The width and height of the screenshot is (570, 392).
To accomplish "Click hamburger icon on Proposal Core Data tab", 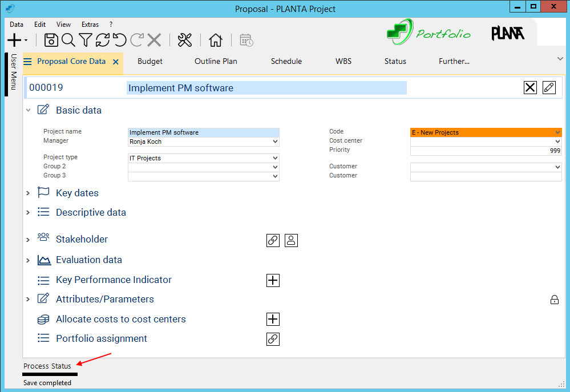I will click(27, 62).
